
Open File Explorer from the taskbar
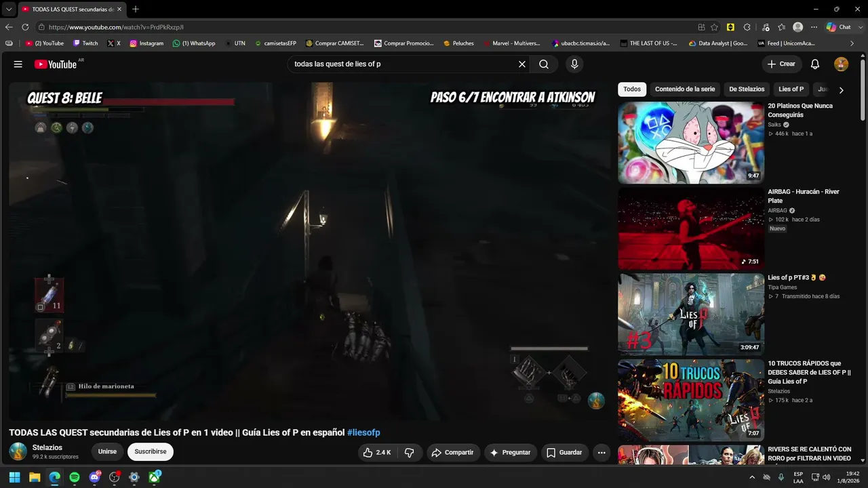[35, 477]
